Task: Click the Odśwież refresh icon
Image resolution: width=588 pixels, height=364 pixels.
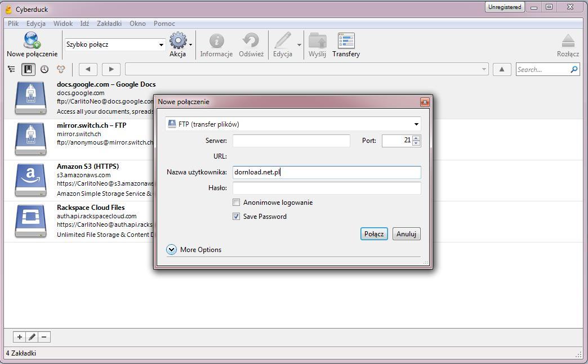Action: coord(251,41)
